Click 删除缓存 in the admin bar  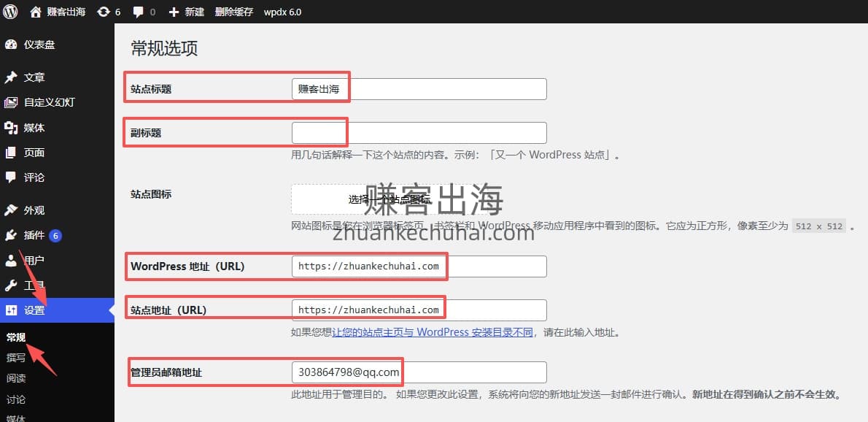click(x=233, y=12)
